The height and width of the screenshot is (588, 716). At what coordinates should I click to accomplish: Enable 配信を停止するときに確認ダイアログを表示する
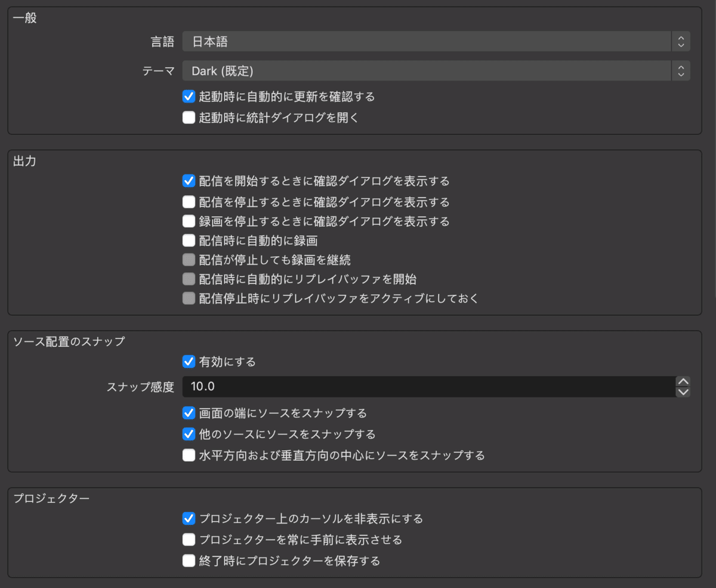pyautogui.click(x=189, y=202)
